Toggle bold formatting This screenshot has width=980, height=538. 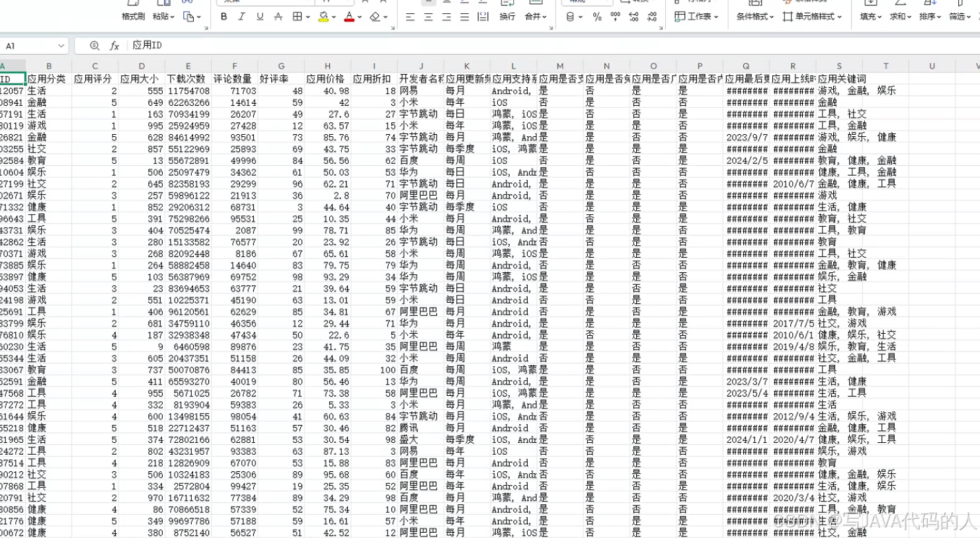pos(224,17)
